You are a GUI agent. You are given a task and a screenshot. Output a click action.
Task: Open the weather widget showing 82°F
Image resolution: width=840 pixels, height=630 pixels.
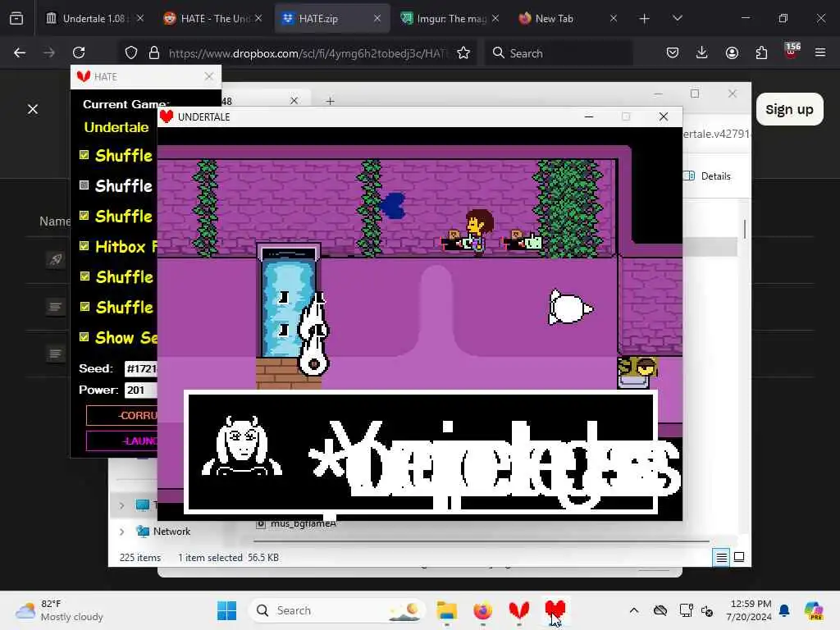pos(59,610)
